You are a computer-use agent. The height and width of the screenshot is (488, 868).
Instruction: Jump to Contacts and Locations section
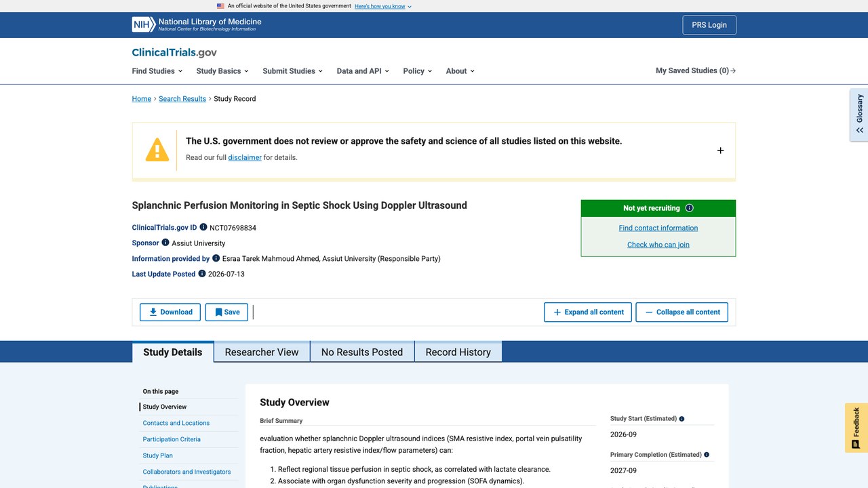pos(176,423)
